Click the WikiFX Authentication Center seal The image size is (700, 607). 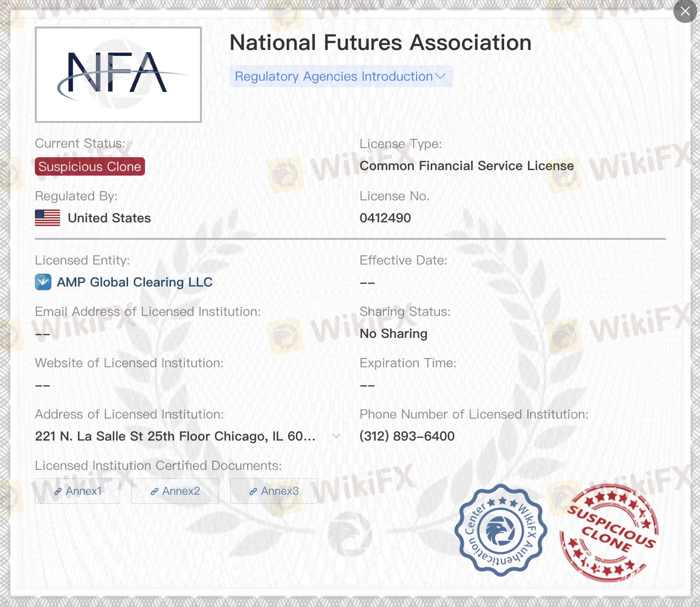point(500,530)
